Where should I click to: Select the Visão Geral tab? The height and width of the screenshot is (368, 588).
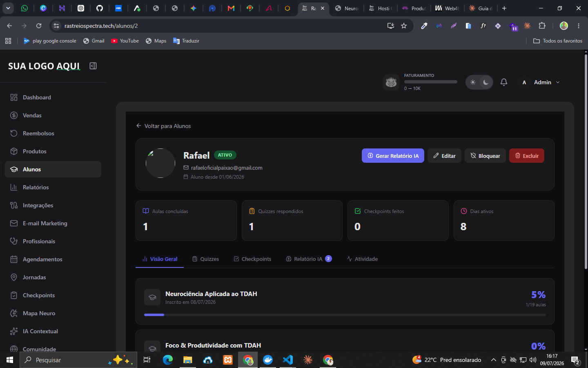160,259
